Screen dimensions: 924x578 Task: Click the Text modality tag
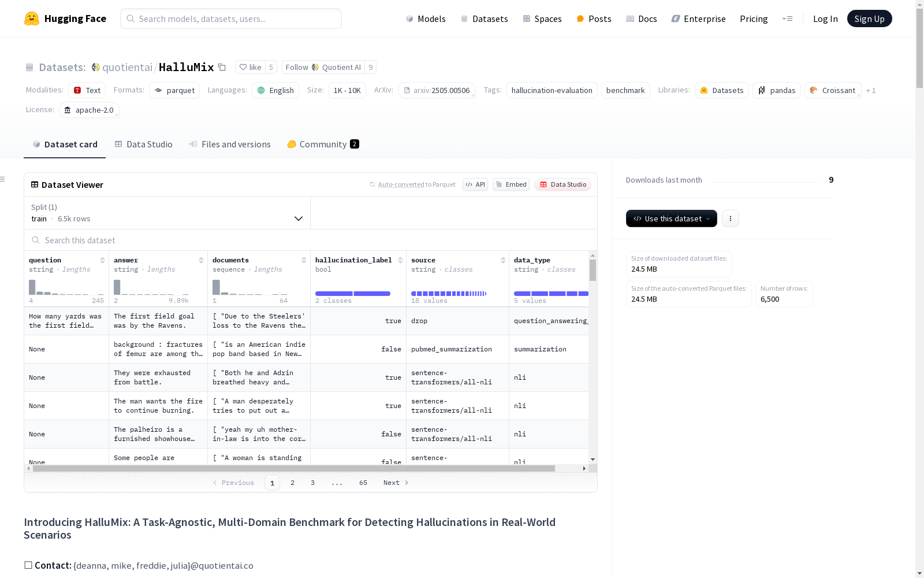[87, 90]
